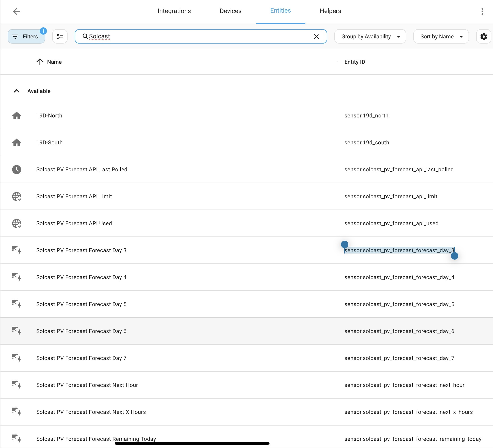The image size is (493, 448).
Task: Click entity ID sensor.19d_north
Action: pyautogui.click(x=366, y=115)
